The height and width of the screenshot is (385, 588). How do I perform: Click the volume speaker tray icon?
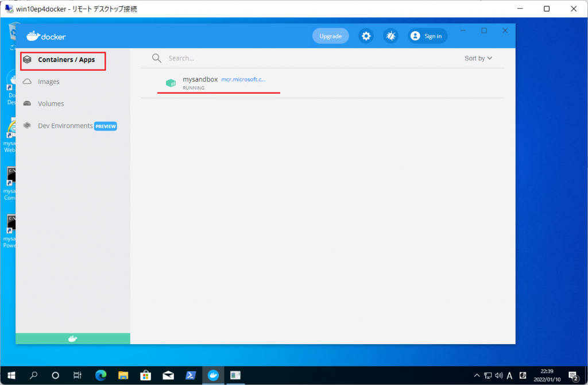499,375
